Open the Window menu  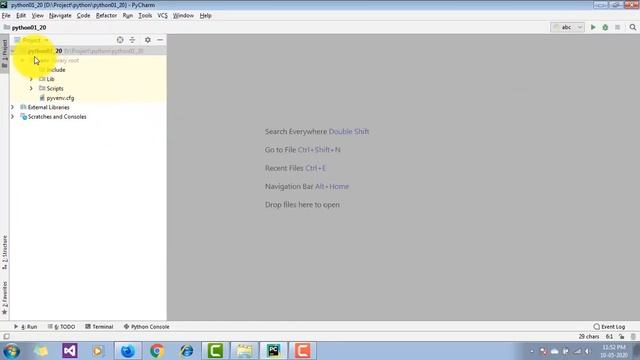pos(183,16)
